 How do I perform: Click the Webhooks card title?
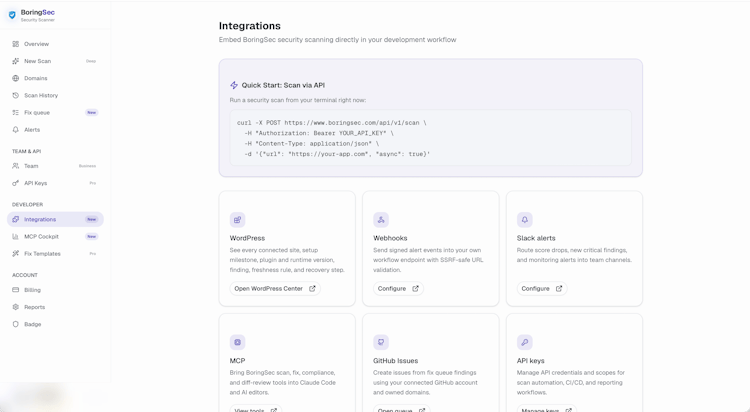point(390,238)
